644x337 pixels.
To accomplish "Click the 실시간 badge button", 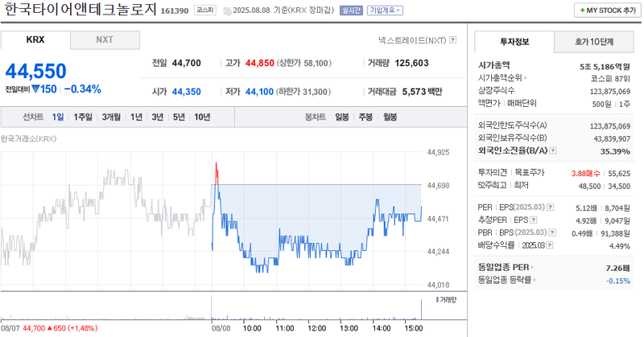I will 351,10.
